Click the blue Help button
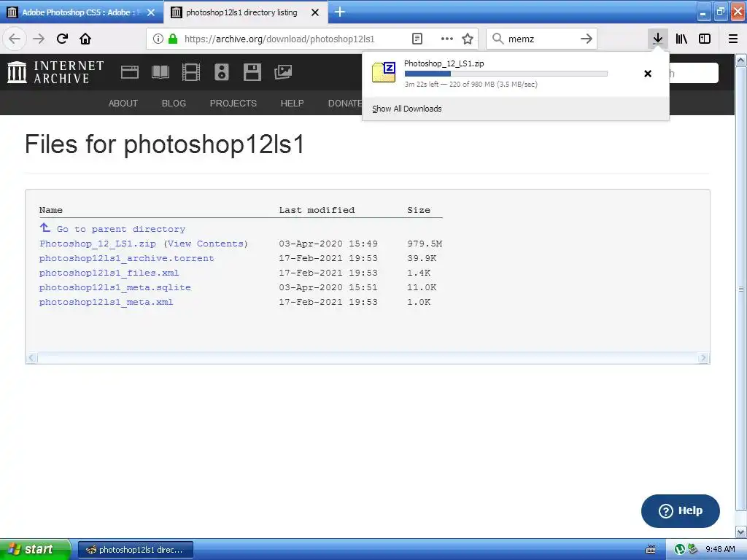Image resolution: width=747 pixels, height=560 pixels. point(681,511)
